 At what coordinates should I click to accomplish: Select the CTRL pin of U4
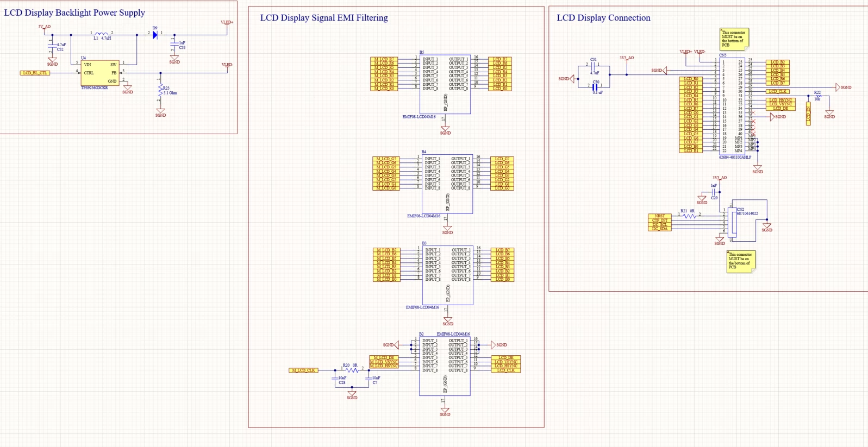point(89,73)
